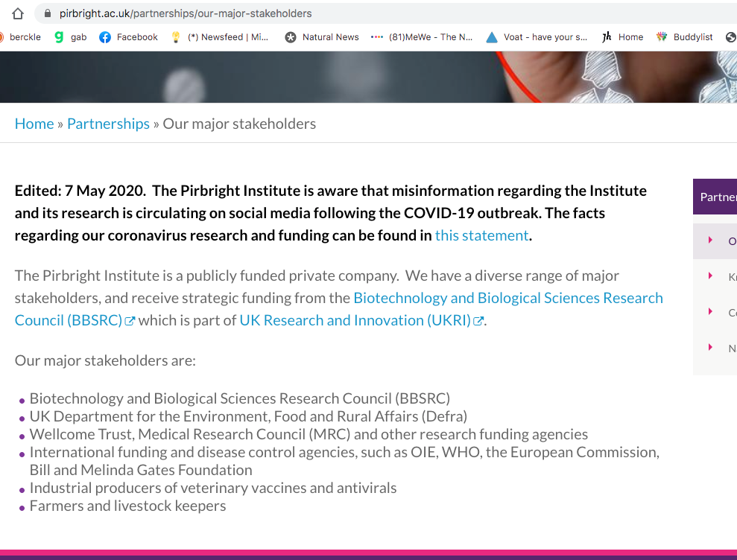Screen dimensions: 737x560
Task: Click the pirbright.ac.uk address bar
Action: tap(385, 13)
